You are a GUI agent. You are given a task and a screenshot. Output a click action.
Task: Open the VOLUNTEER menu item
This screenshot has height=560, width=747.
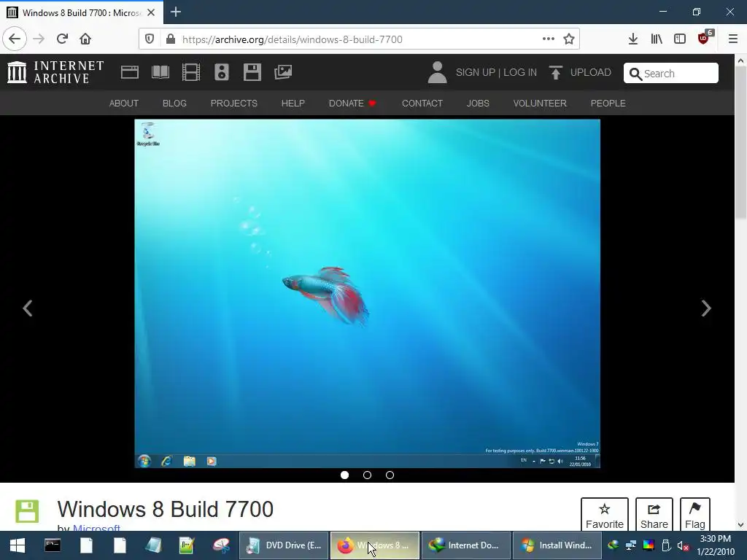point(540,104)
